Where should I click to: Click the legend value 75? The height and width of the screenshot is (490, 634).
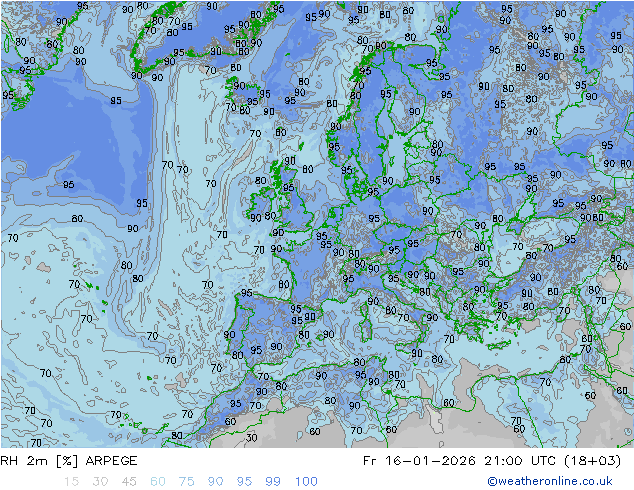coord(186,481)
